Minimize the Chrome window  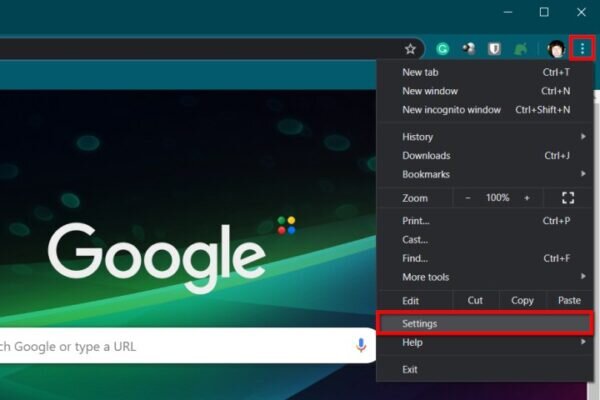click(508, 12)
